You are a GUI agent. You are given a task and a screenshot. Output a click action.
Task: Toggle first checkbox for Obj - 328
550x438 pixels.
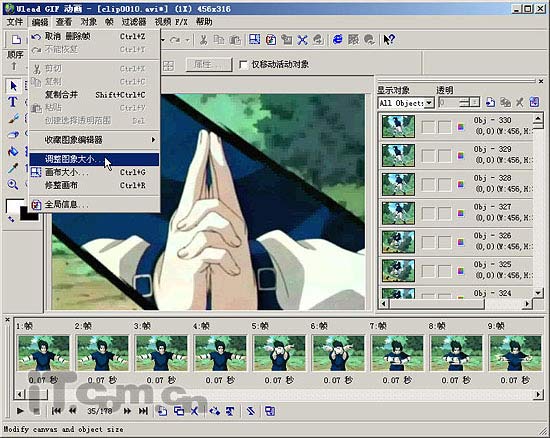(x=428, y=184)
